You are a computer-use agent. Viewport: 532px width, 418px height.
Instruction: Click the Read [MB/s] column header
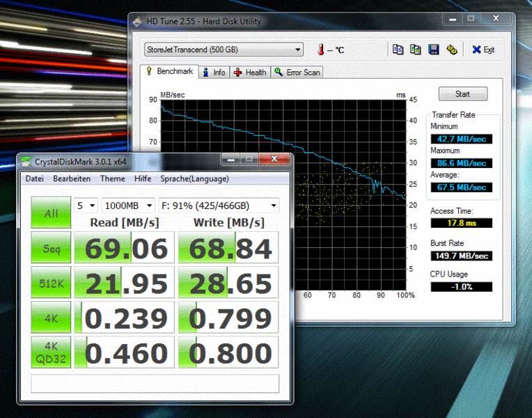click(125, 222)
